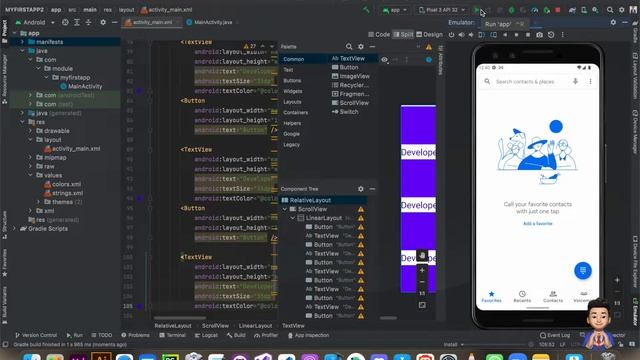
Task: Select Contacts tab in emulator phone app
Action: 553,297
